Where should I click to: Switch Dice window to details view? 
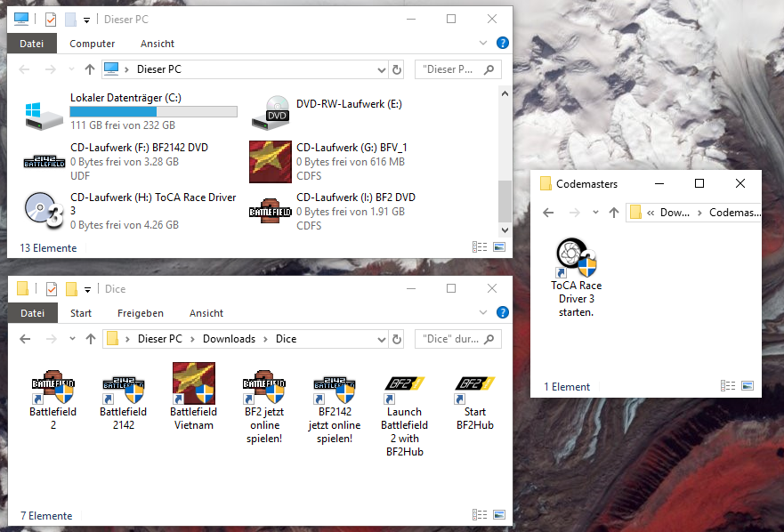[x=480, y=514]
